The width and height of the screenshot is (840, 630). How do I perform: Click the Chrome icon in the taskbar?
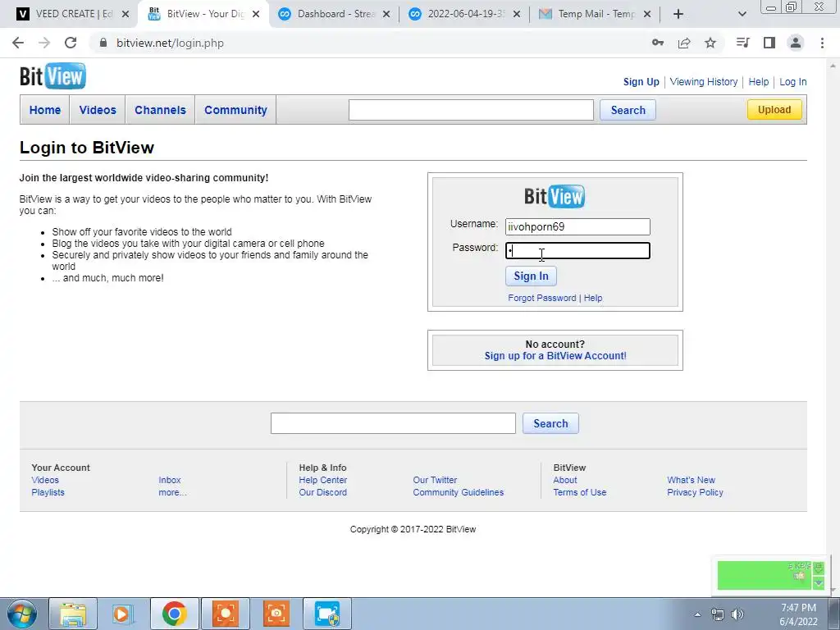tap(175, 614)
